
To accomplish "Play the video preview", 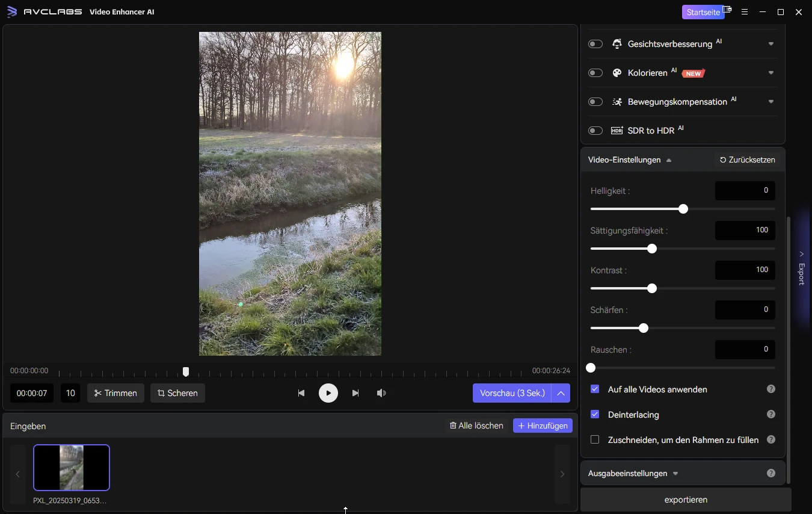I will coord(328,393).
